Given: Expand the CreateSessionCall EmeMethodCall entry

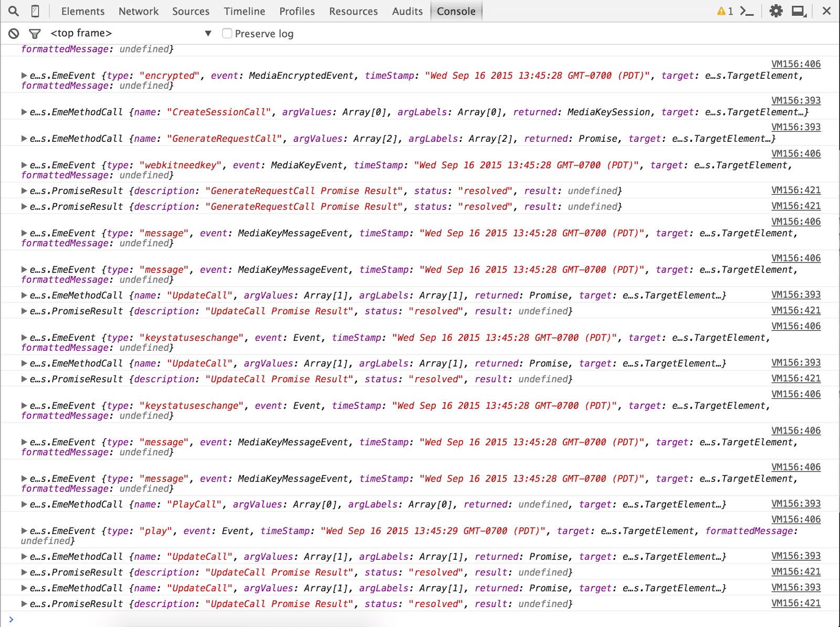Looking at the screenshot, I should coord(23,112).
